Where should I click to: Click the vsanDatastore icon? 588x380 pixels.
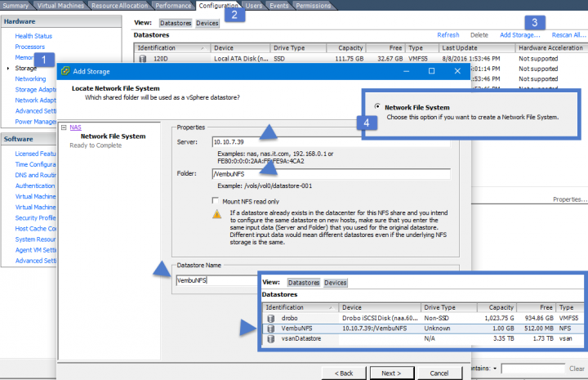272,337
